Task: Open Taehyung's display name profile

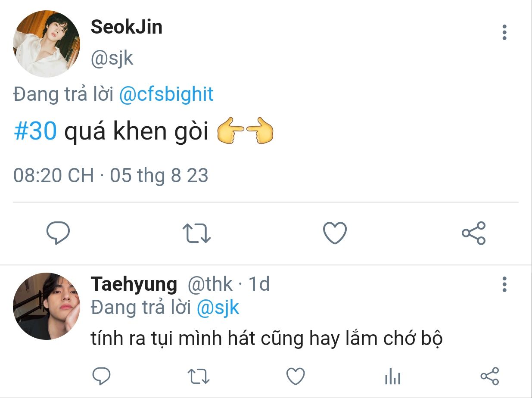Action: click(134, 285)
